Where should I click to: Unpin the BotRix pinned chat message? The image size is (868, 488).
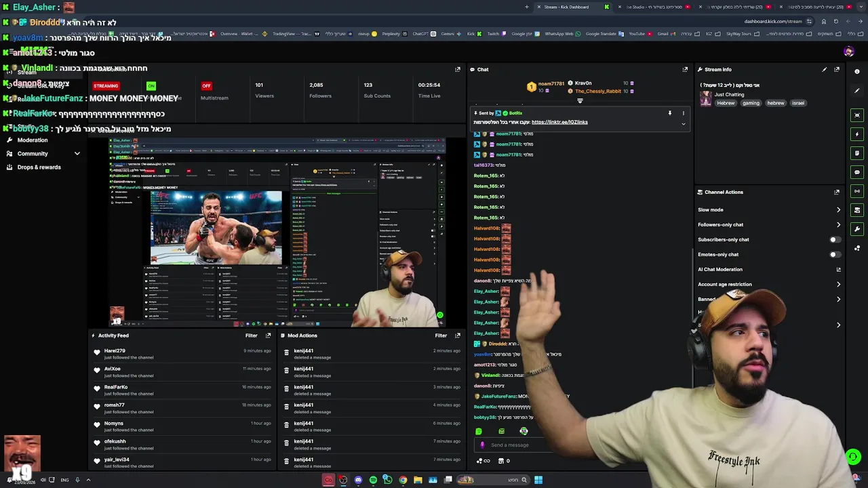point(669,113)
